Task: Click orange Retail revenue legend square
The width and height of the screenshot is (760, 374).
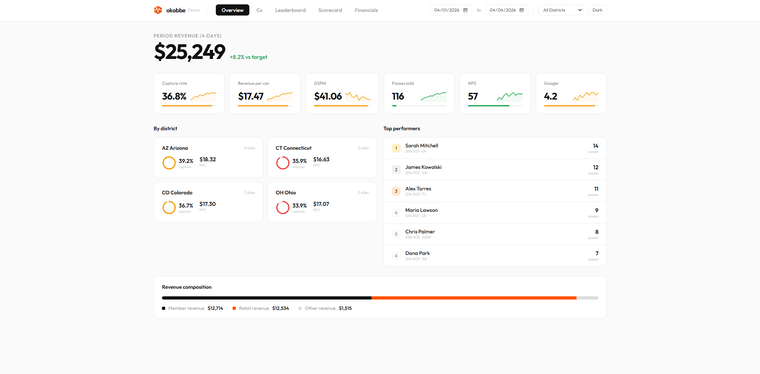Action: (x=234, y=308)
